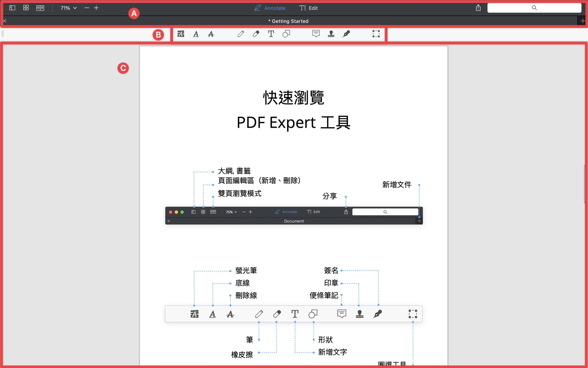Click the 大綱, 書籤 label in the document
Screen dimensions: 588x368
coord(234,171)
